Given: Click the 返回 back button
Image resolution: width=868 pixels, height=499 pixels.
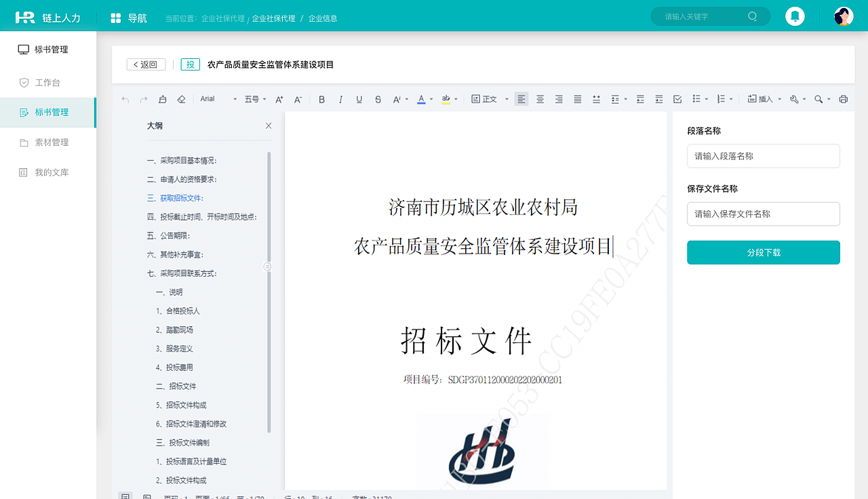Looking at the screenshot, I should coord(145,64).
